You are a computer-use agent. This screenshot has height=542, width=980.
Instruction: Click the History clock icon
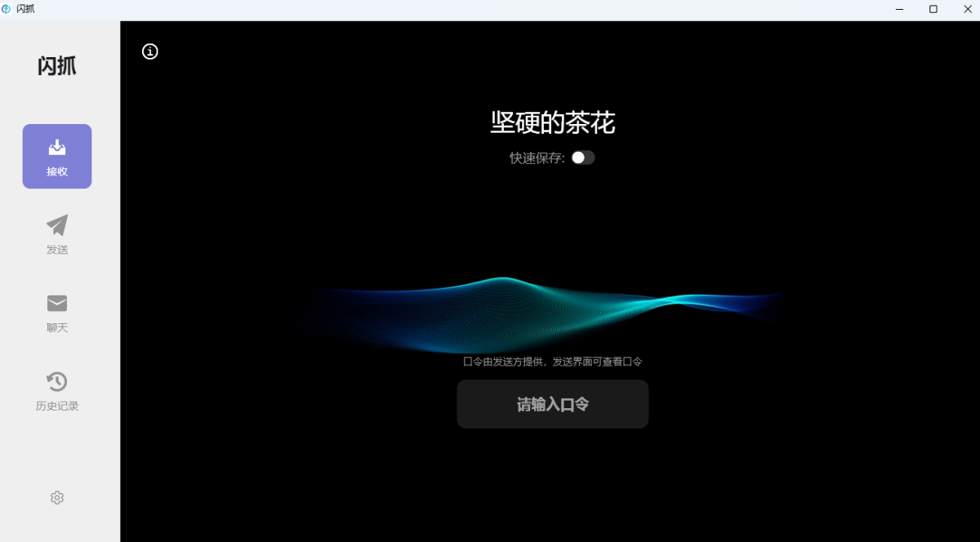[57, 382]
